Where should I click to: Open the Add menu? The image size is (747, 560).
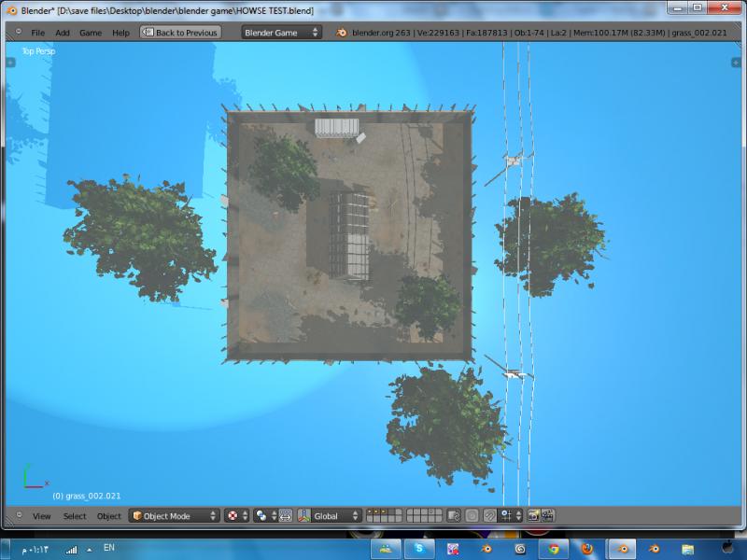[x=63, y=33]
